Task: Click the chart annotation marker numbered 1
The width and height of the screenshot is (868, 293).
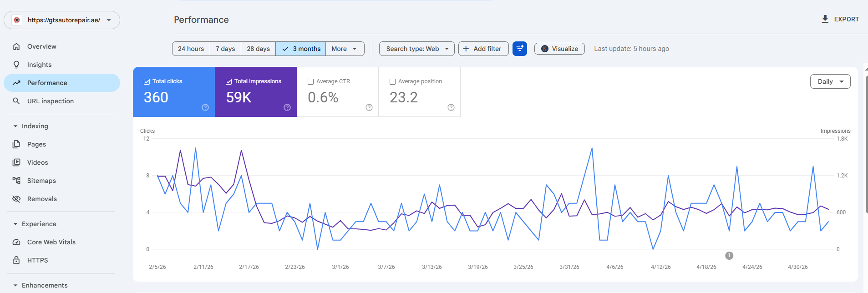Action: 729,256
